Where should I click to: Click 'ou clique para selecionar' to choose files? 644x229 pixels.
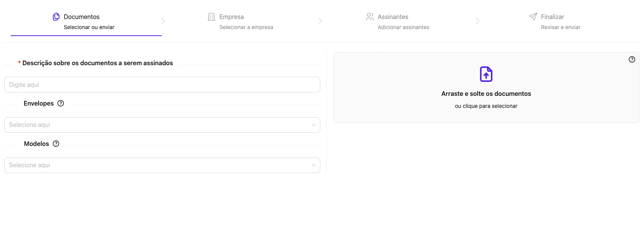pos(486,106)
